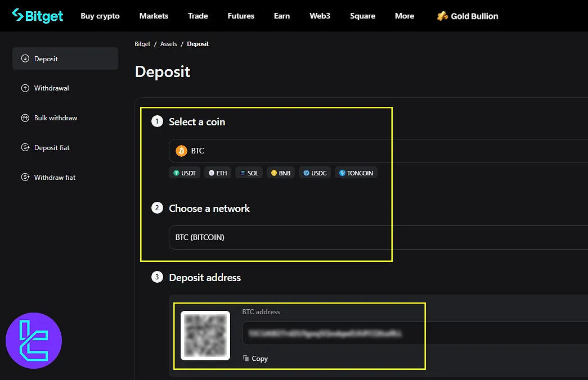The width and height of the screenshot is (588, 380).
Task: Click the orange Bitcoin coin icon
Action: (182, 151)
